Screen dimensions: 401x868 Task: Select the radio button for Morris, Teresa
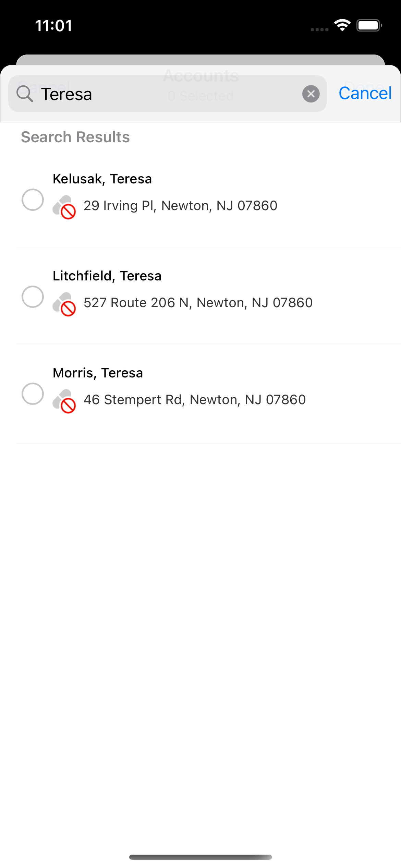pos(33,394)
